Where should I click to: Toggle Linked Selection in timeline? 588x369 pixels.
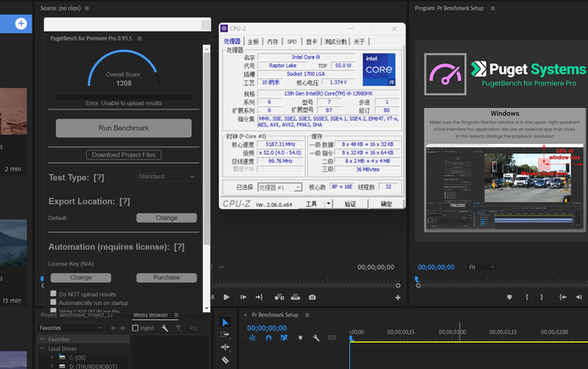coord(283,338)
